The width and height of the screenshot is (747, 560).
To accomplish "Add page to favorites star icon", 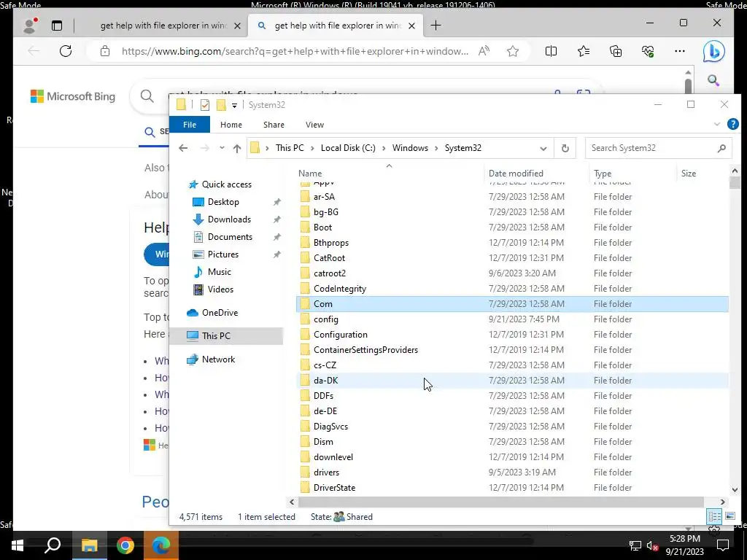I will pyautogui.click(x=513, y=51).
